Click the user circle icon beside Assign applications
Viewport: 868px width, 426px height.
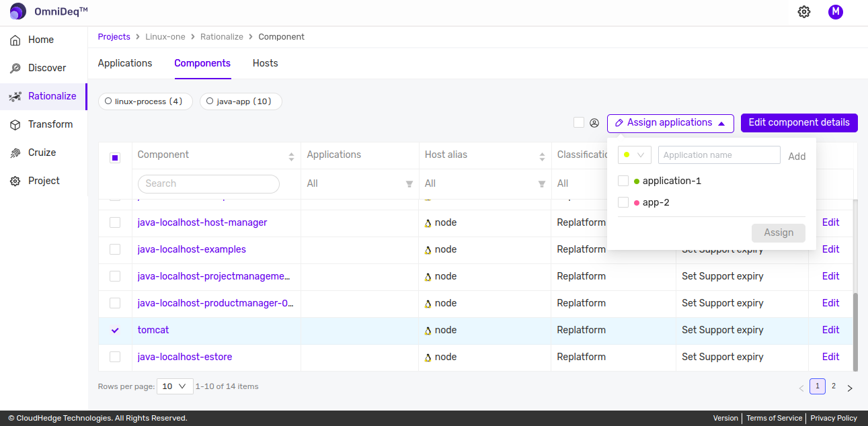(x=594, y=123)
